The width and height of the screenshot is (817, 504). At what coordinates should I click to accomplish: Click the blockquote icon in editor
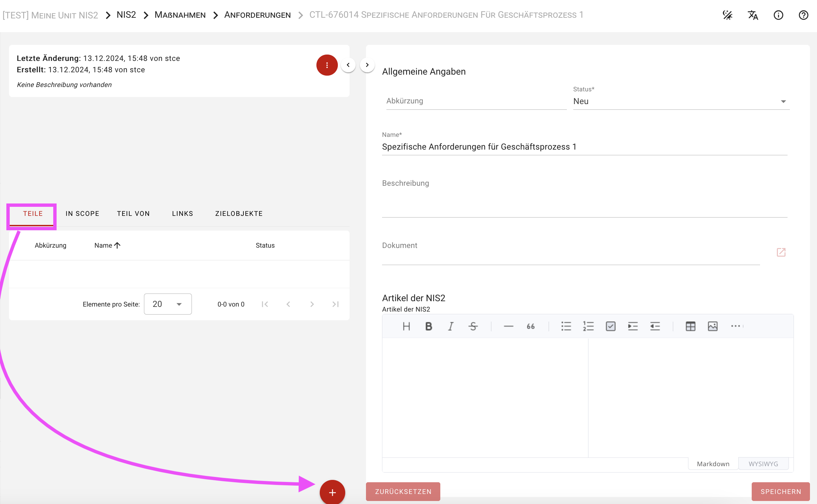point(530,326)
